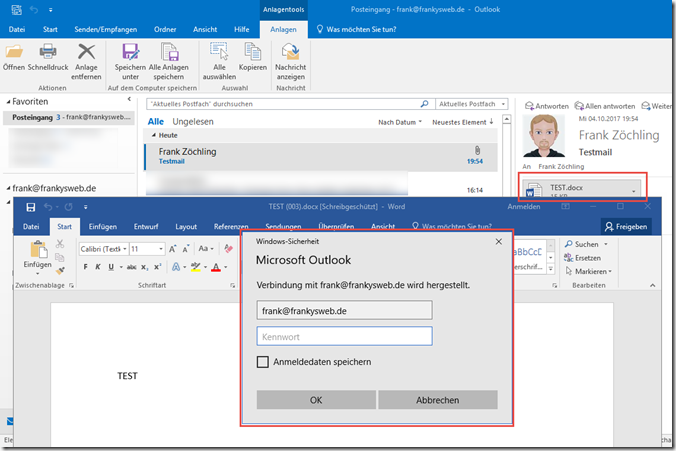Screen dimensions: 676x451
Task: Switch to Senden/Empfangen tab in Outlook
Action: point(106,29)
